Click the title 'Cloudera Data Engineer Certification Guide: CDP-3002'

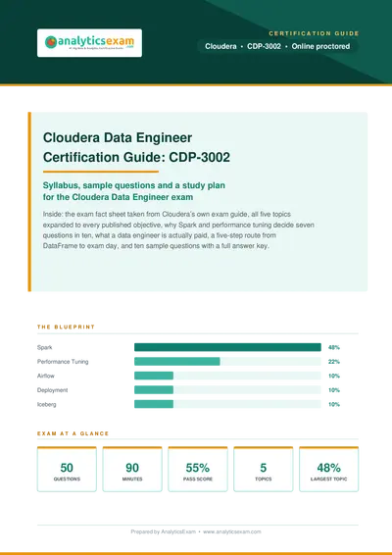click(x=136, y=147)
